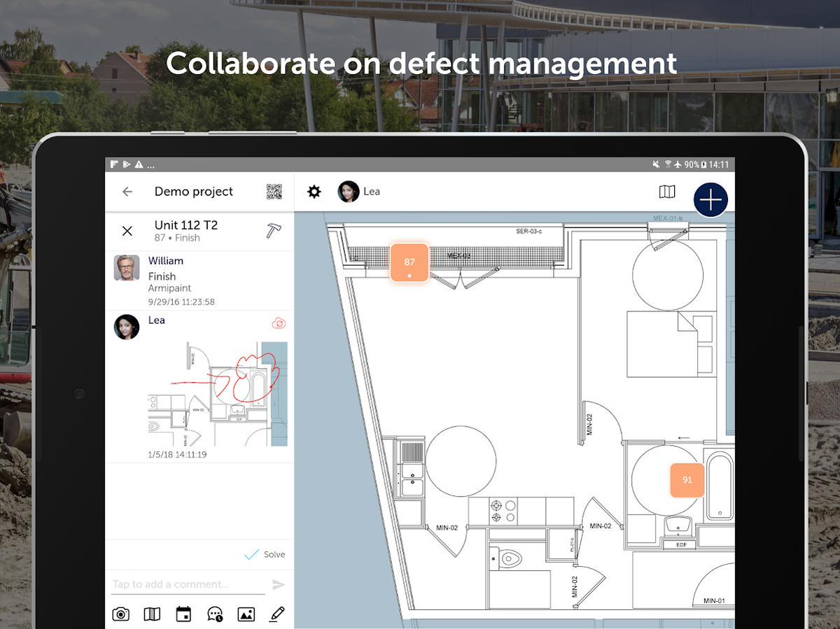Open the sketched plan thumbnail in Lea's comment
This screenshot has width=840, height=629.
[217, 393]
